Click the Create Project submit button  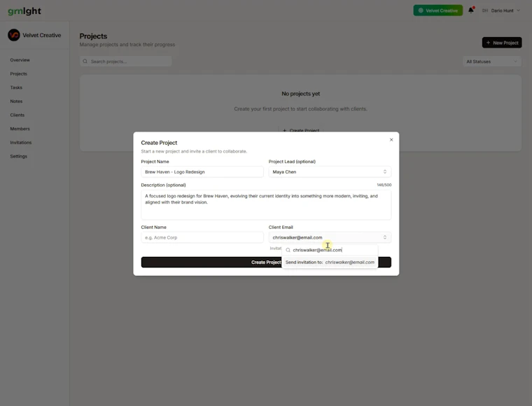266,262
